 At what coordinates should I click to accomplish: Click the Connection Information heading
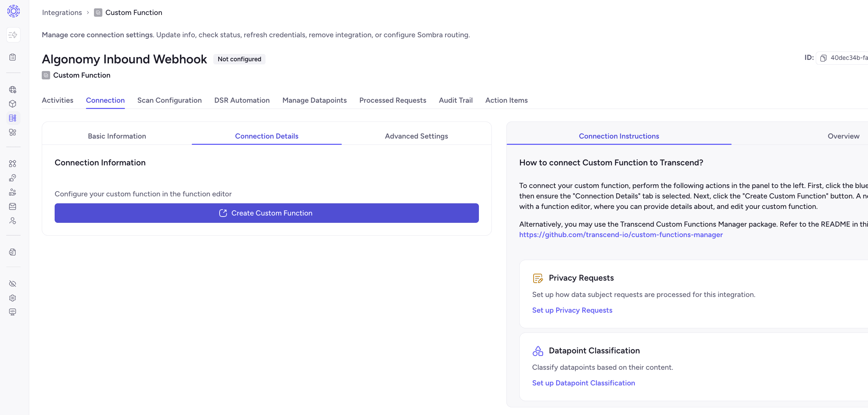(x=100, y=163)
